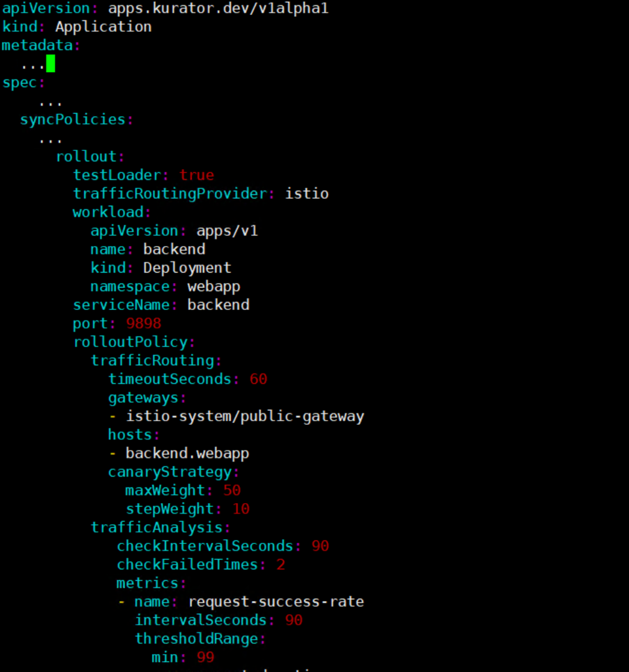Click the trafficRouting key
Viewport: 629px width, 672px height.
tap(152, 360)
